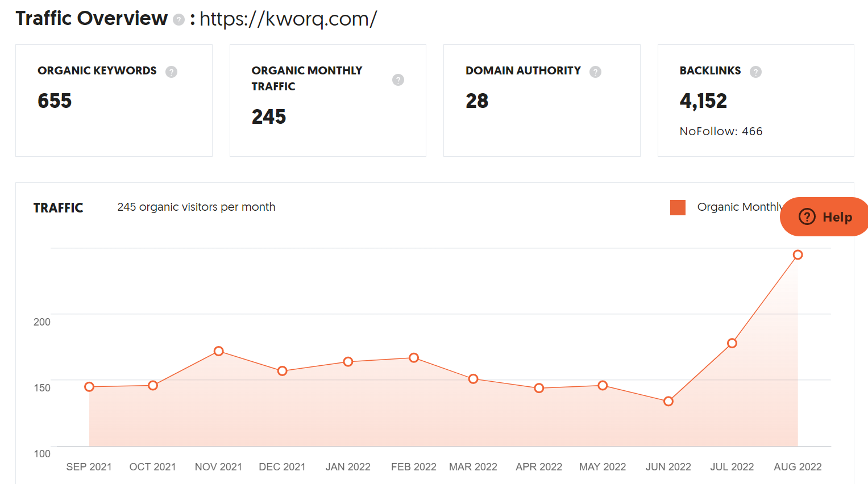Image resolution: width=868 pixels, height=484 pixels.
Task: Click the Domain Authority value 28
Action: tap(477, 101)
